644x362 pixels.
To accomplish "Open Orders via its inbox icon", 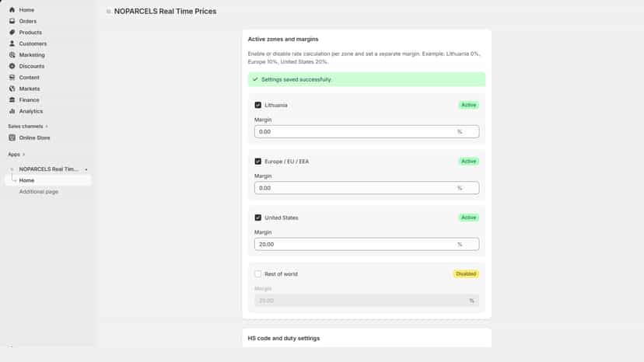I will (12, 21).
